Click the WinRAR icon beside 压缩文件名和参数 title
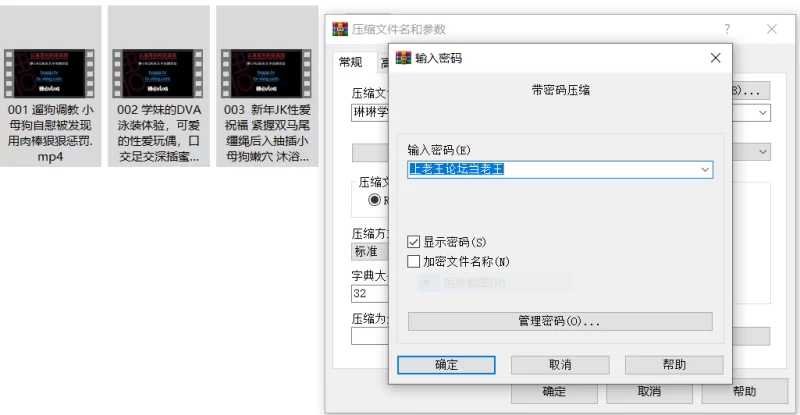 click(x=340, y=29)
